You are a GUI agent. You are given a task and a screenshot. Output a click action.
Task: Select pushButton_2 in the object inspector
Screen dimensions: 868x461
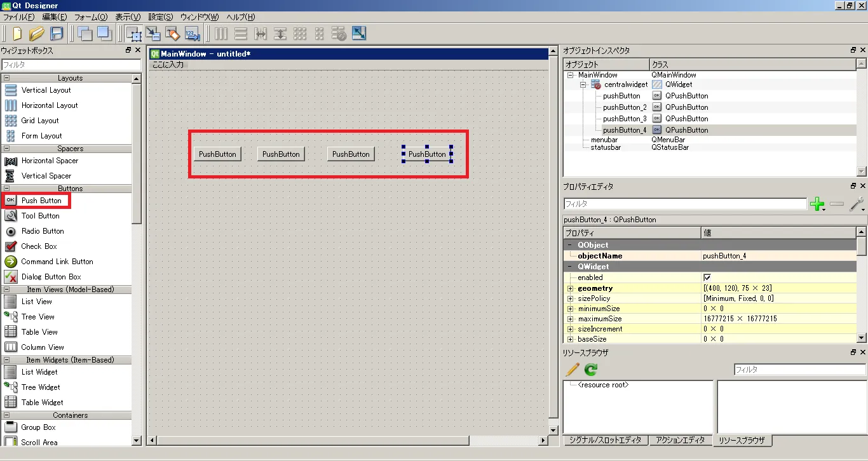point(625,107)
